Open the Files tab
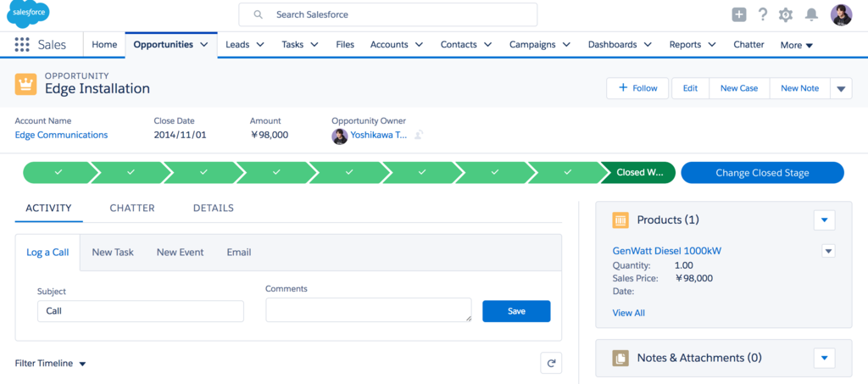868x384 pixels. (345, 45)
